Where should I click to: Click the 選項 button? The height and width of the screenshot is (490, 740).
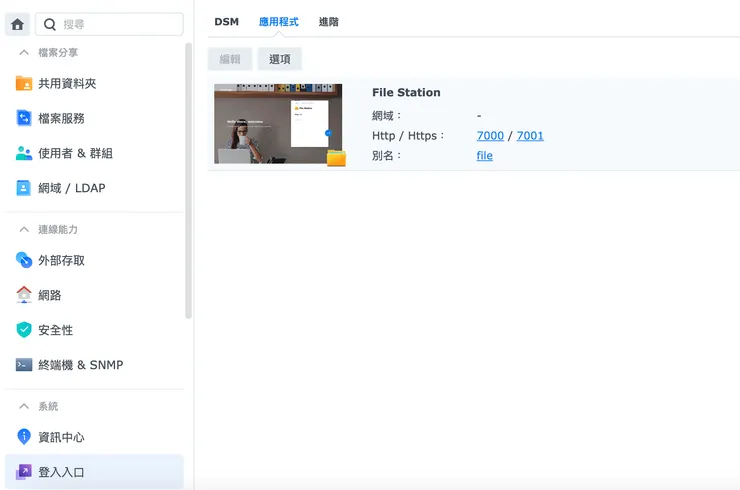[x=280, y=59]
